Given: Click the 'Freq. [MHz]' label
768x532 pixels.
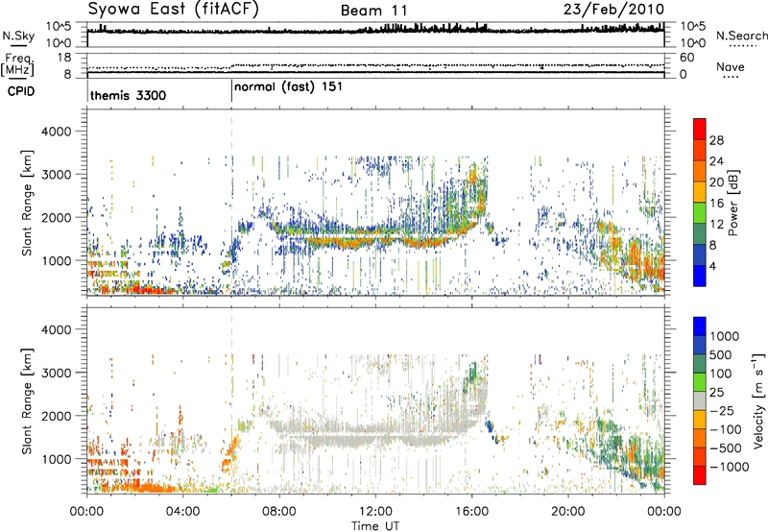Looking at the screenshot, I should point(17,65).
